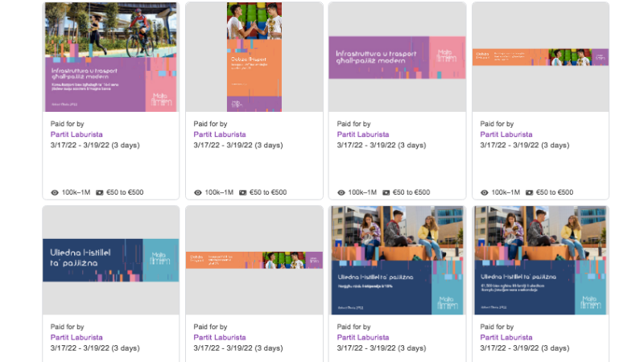Click the money icon under the cyclist ad
Viewport: 644px width, 362px height.
click(x=100, y=193)
